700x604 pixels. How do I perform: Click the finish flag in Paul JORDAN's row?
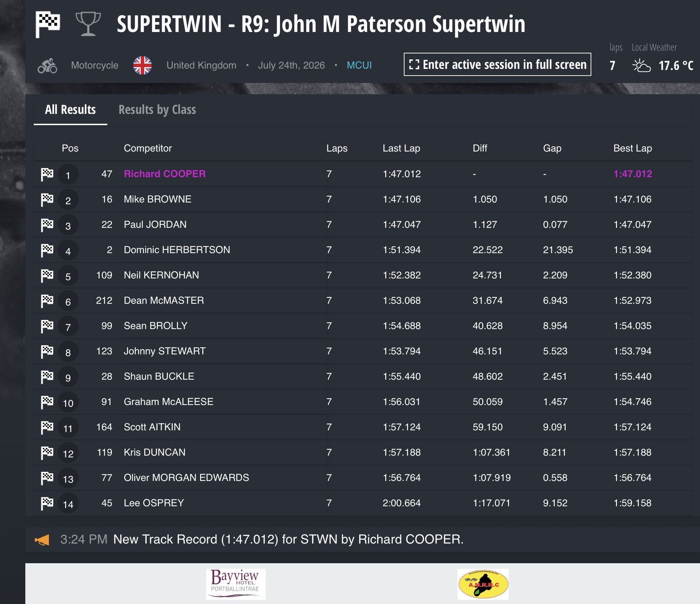click(x=47, y=225)
